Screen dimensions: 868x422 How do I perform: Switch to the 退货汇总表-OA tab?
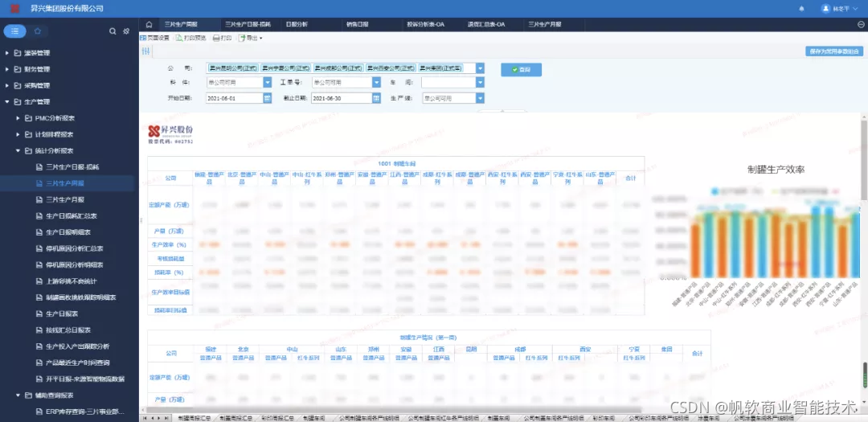point(486,25)
